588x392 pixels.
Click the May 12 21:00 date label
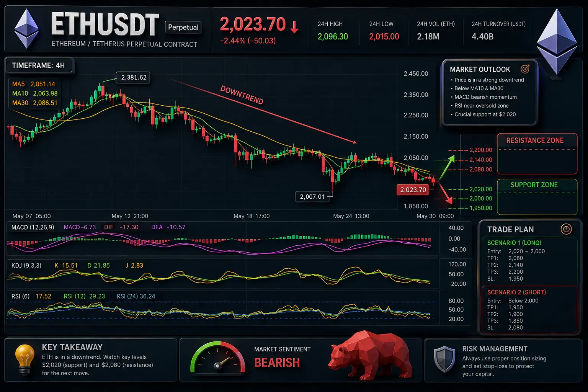pos(130,216)
